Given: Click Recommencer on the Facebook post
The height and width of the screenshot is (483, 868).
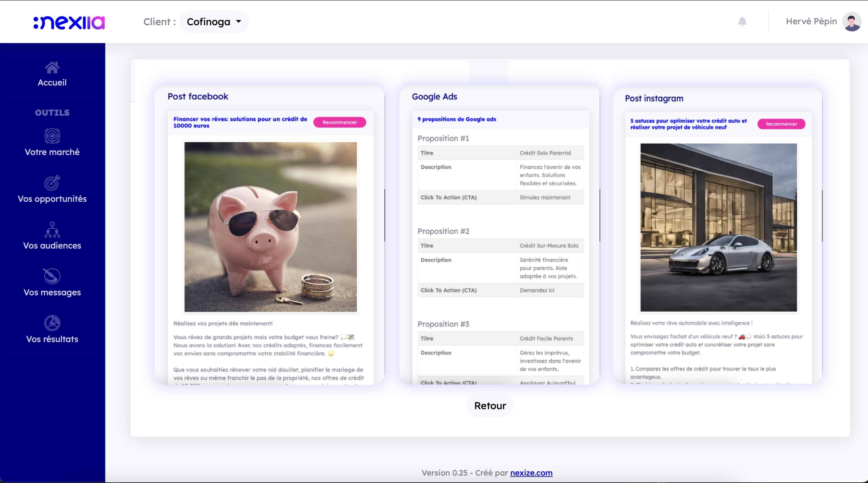Looking at the screenshot, I should pos(340,122).
